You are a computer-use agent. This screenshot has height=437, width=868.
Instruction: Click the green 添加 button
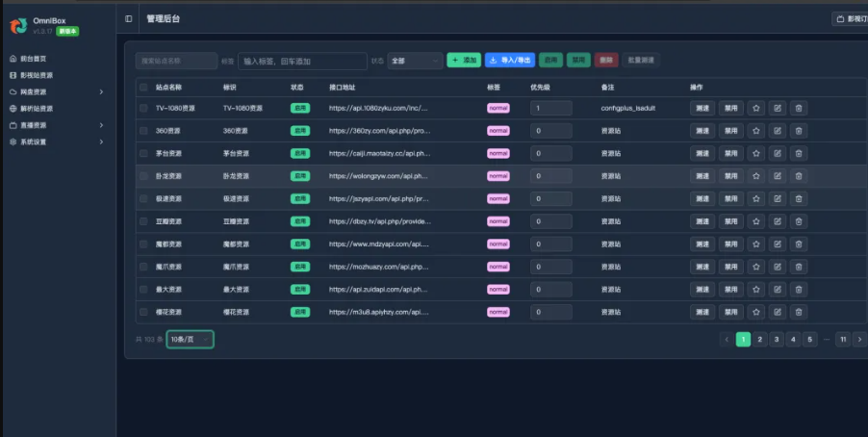pos(464,61)
